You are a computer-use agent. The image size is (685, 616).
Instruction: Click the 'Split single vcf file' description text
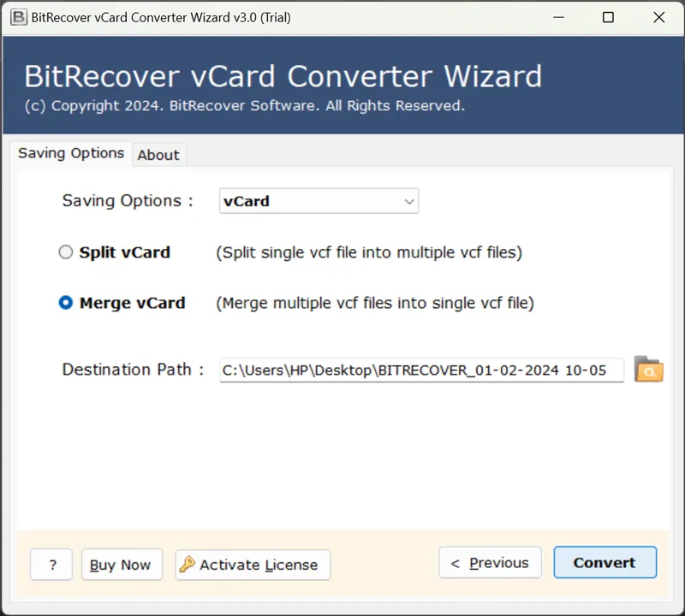pyautogui.click(x=369, y=252)
